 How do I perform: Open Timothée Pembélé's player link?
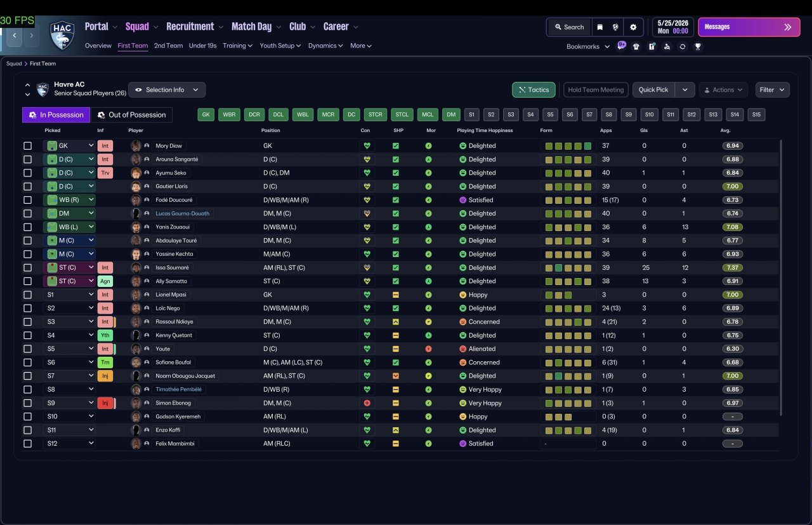[179, 390]
